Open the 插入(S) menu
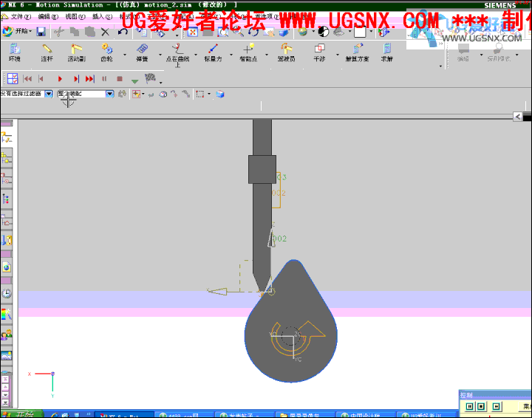532x418 pixels. click(x=102, y=16)
